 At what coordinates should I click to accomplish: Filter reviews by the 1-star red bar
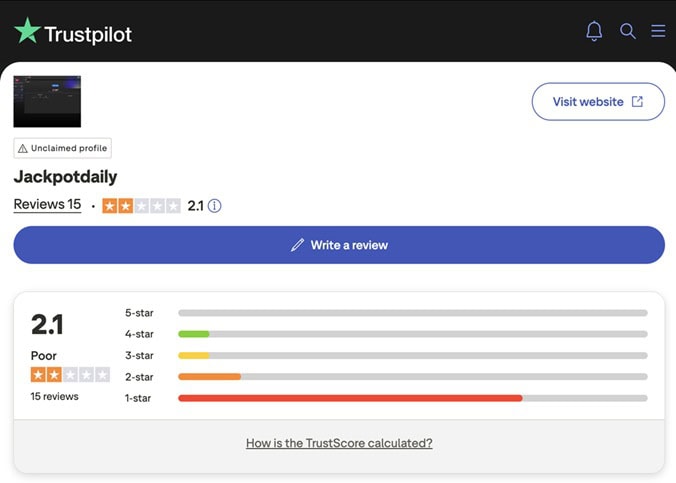click(413, 398)
